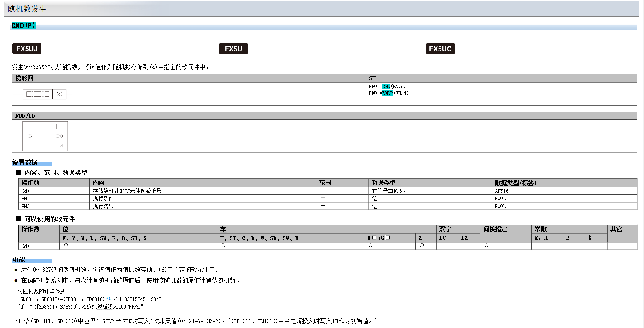Click the FX5U model badge
Viewport: 644px width, 328px height.
click(x=233, y=49)
